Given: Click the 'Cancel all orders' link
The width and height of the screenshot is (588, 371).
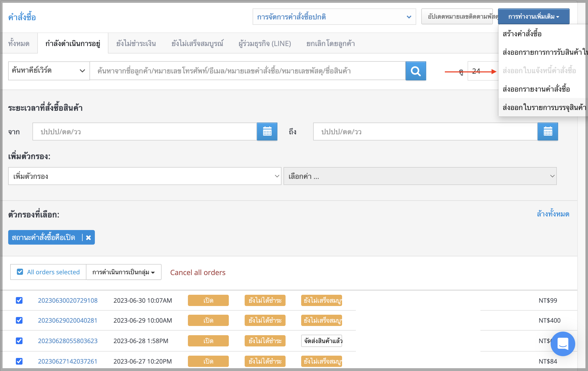Looking at the screenshot, I should pos(198,272).
